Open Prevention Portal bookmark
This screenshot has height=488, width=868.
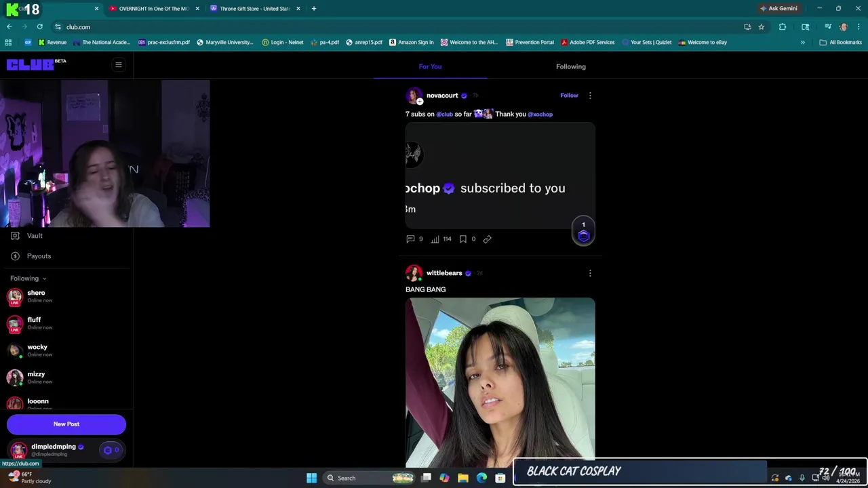530,42
